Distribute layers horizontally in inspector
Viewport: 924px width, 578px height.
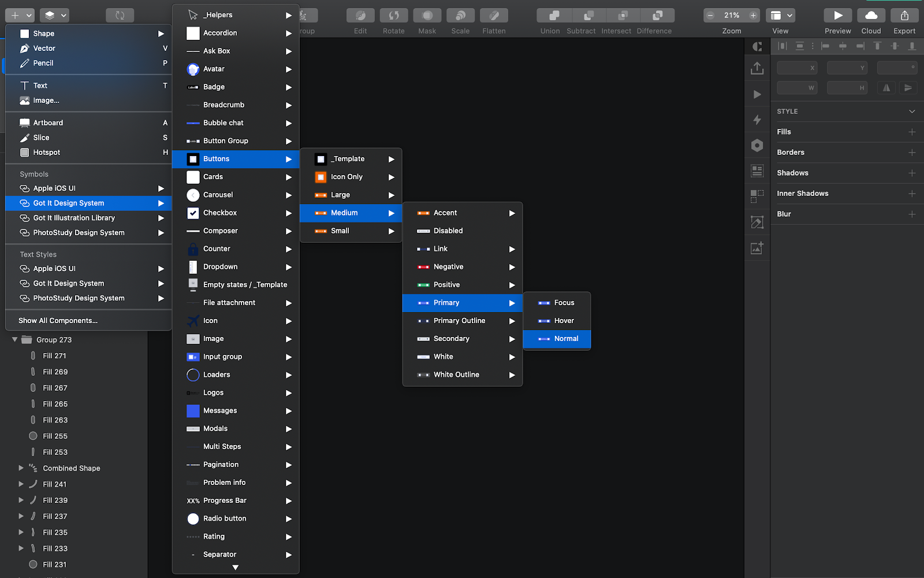(783, 46)
